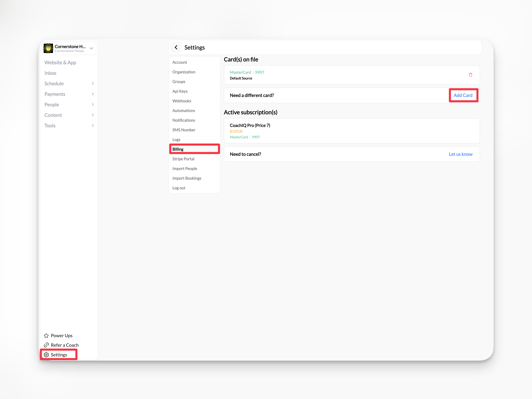Choose Log out from settings menu
The height and width of the screenshot is (399, 532).
(179, 188)
